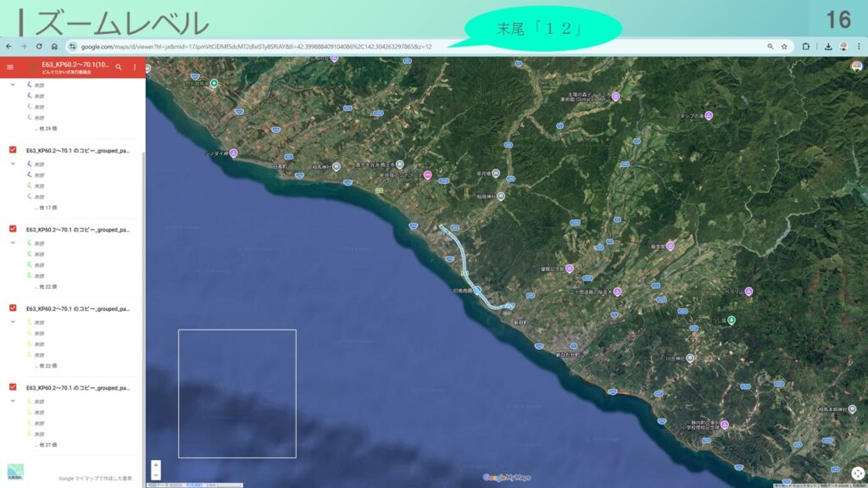Click the browser address bar URL
Viewport: 868px width, 488px height.
[x=254, y=47]
